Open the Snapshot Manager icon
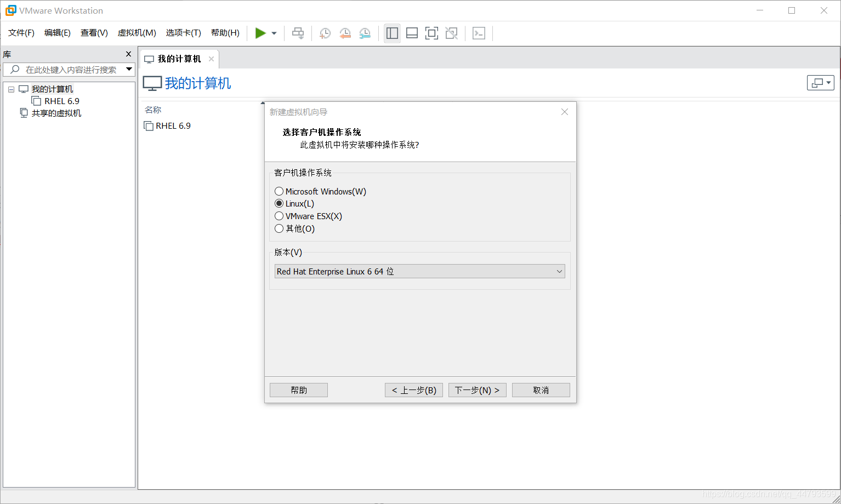 (x=365, y=33)
